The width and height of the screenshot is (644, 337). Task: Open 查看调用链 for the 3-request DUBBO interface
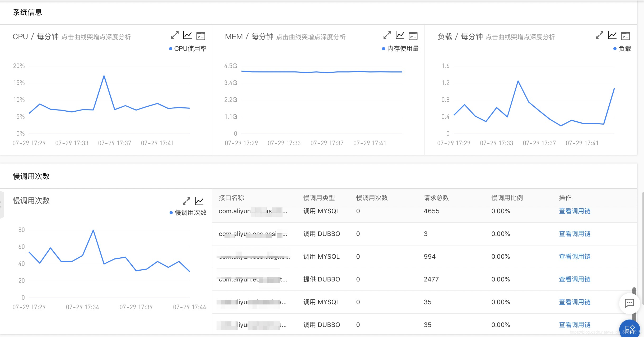pyautogui.click(x=574, y=234)
